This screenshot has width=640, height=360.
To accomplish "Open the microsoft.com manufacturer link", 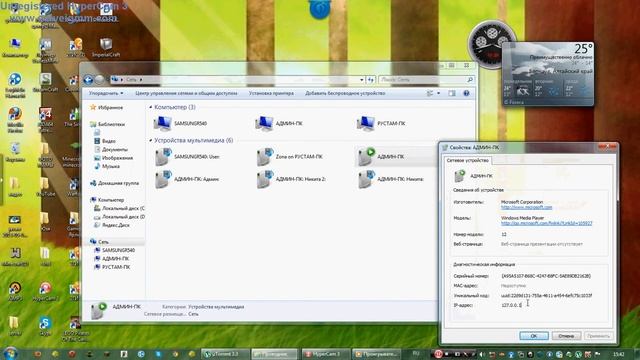I will 527,207.
